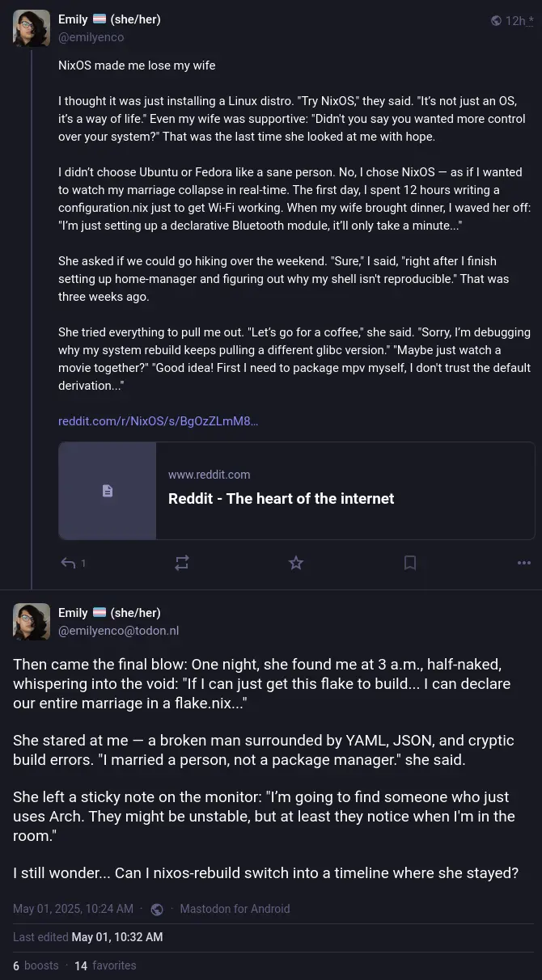Open the reddit.com/r/NixOS link

pos(158,421)
